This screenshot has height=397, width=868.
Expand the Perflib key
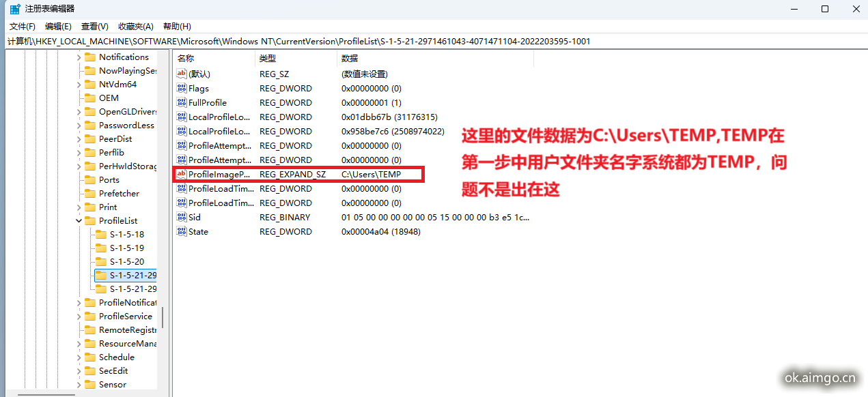[79, 153]
